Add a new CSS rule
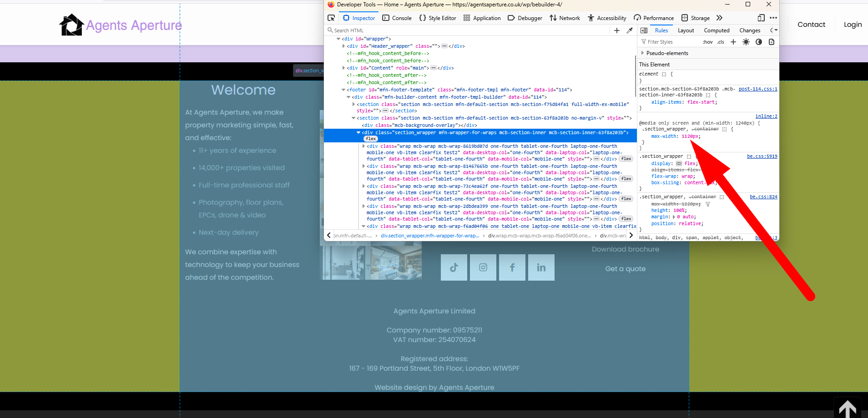Image resolution: width=868 pixels, height=418 pixels. (x=733, y=42)
